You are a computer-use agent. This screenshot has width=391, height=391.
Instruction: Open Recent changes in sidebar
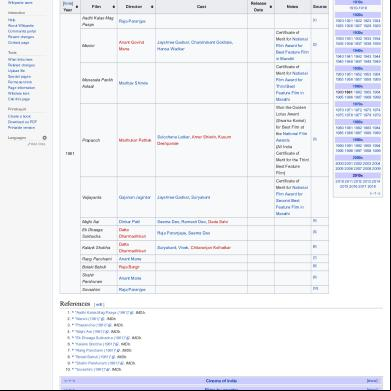pos(21,37)
